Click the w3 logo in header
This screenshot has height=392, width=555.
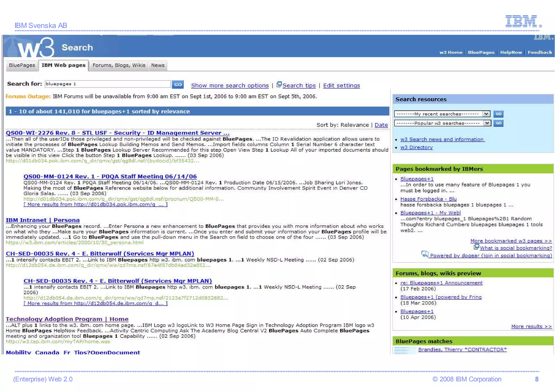click(x=36, y=47)
